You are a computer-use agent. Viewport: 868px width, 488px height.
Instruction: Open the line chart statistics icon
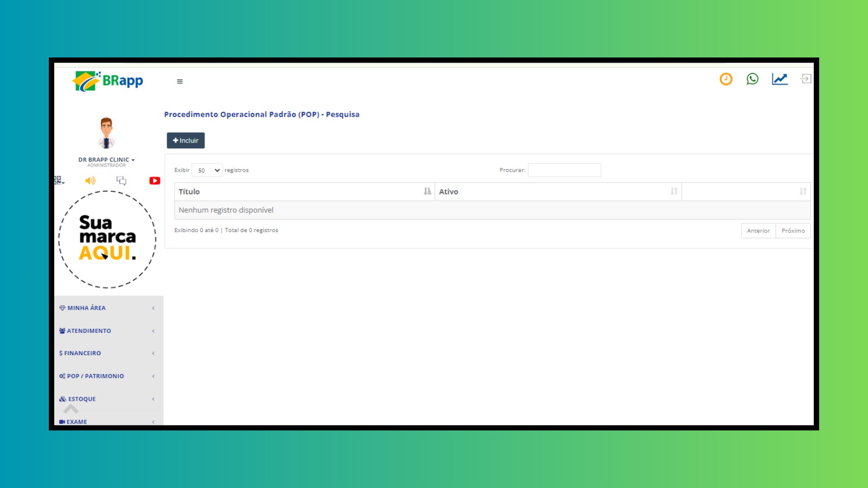(780, 79)
